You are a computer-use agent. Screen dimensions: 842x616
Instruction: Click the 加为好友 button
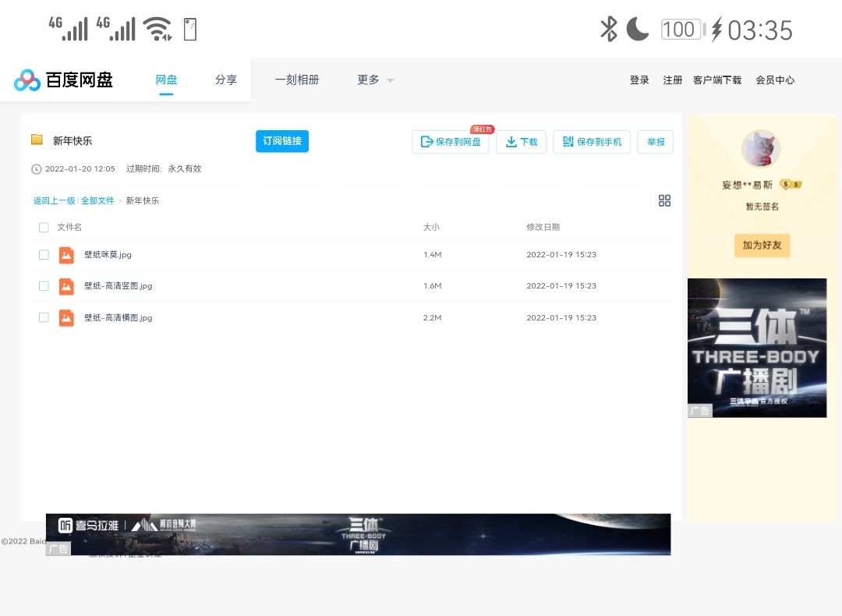762,246
